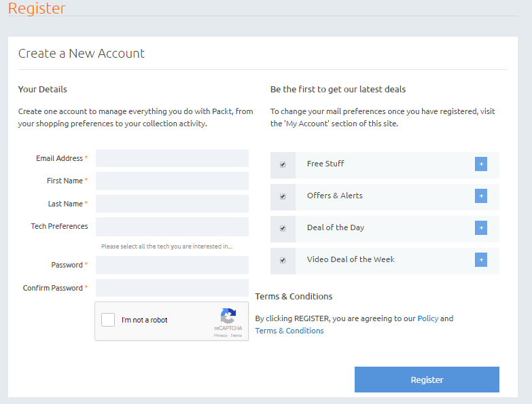This screenshot has height=404, width=532.
Task: Select the Last Name text field
Action: [172, 204]
